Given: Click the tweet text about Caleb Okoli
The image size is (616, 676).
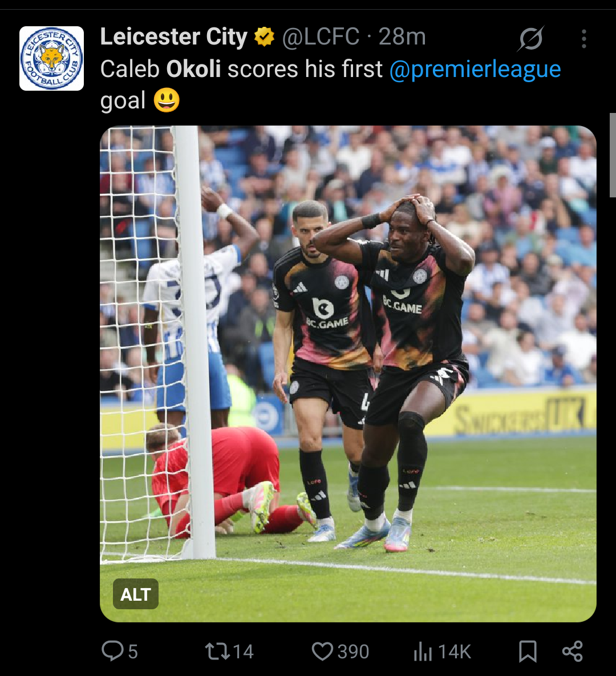Looking at the screenshot, I should 330,85.
